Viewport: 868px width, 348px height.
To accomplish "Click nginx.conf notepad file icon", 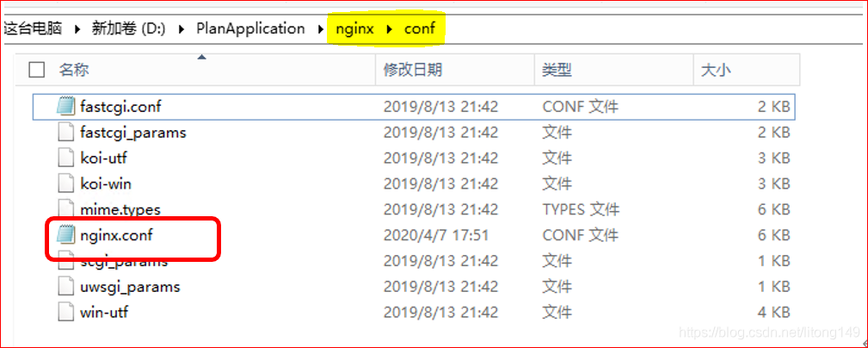I will [66, 235].
